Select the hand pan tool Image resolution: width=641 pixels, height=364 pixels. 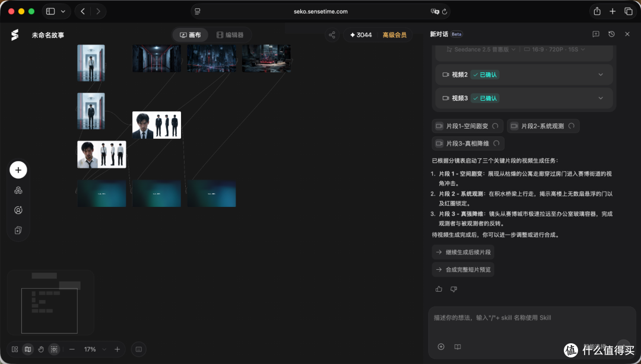coord(41,349)
